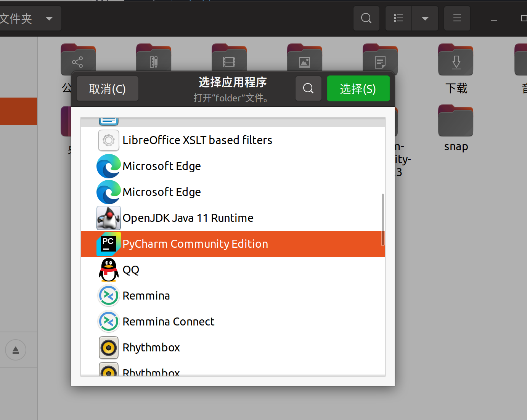The image size is (527, 420).
Task: Click the application list scrollbar
Action: click(x=382, y=220)
